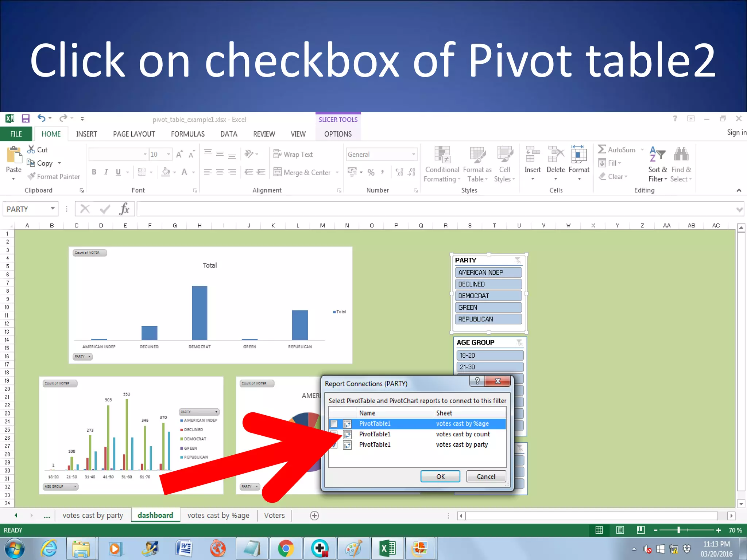The height and width of the screenshot is (560, 747).
Task: Click the Insert Function fx icon
Action: point(124,209)
